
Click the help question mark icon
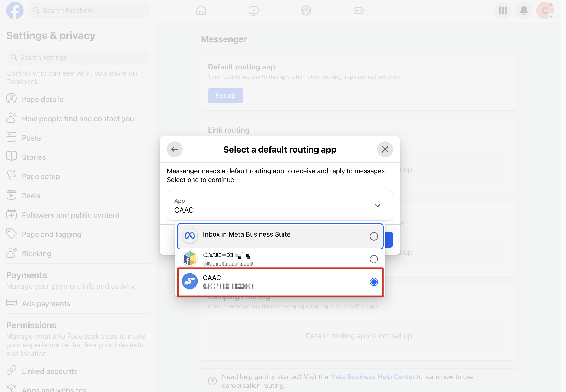click(212, 381)
